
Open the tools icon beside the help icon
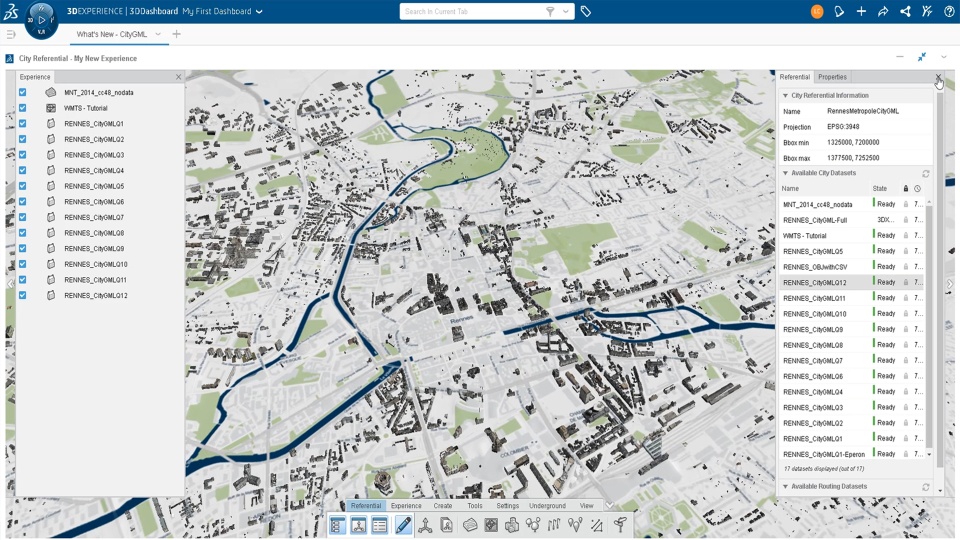click(x=927, y=11)
